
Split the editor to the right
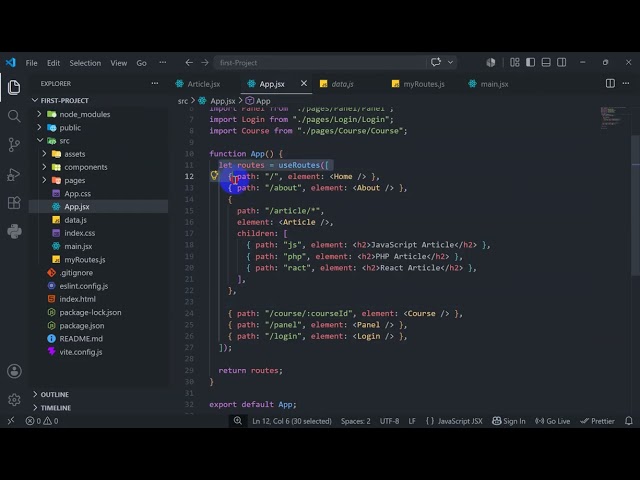click(610, 83)
